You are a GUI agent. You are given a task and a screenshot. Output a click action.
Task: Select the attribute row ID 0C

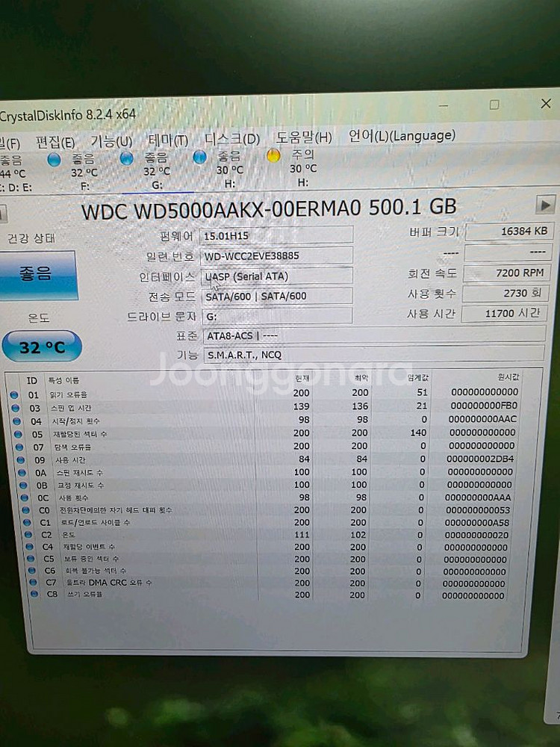(x=267, y=498)
